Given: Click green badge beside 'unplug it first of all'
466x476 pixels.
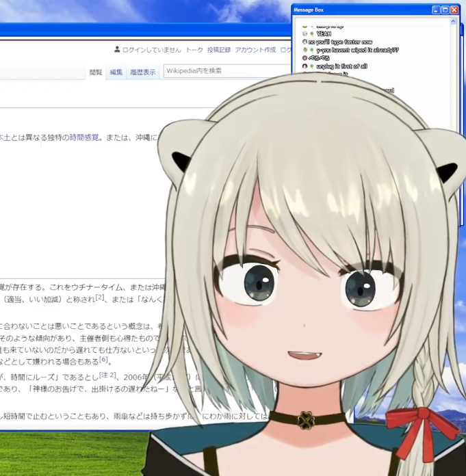Looking at the screenshot, I should pyautogui.click(x=311, y=66).
